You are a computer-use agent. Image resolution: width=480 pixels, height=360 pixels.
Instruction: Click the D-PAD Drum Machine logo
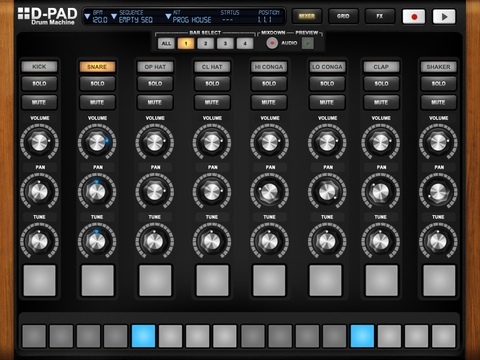(x=47, y=16)
